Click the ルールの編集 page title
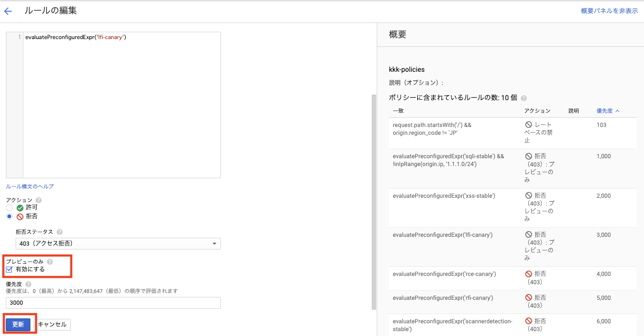This screenshot has width=644, height=336. [x=50, y=10]
